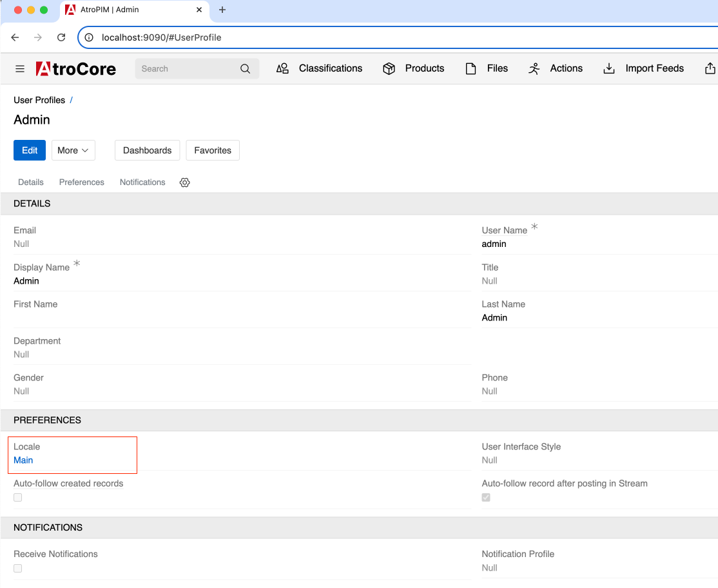Click the Edit button
718x588 pixels.
coord(30,150)
